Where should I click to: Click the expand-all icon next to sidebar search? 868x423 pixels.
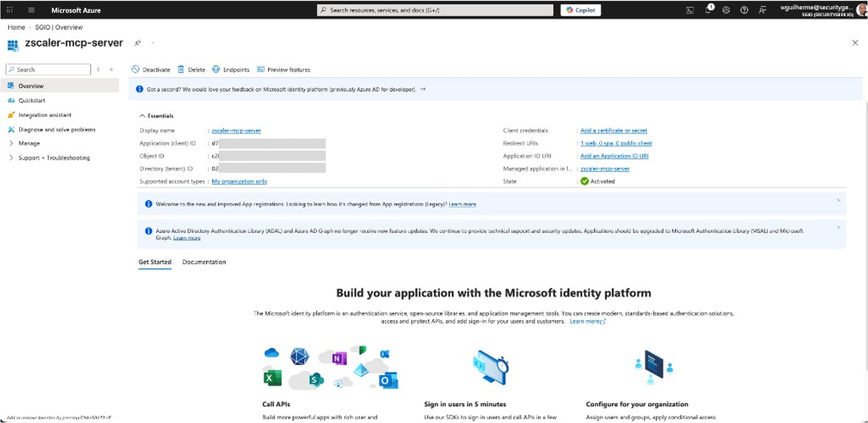98,69
